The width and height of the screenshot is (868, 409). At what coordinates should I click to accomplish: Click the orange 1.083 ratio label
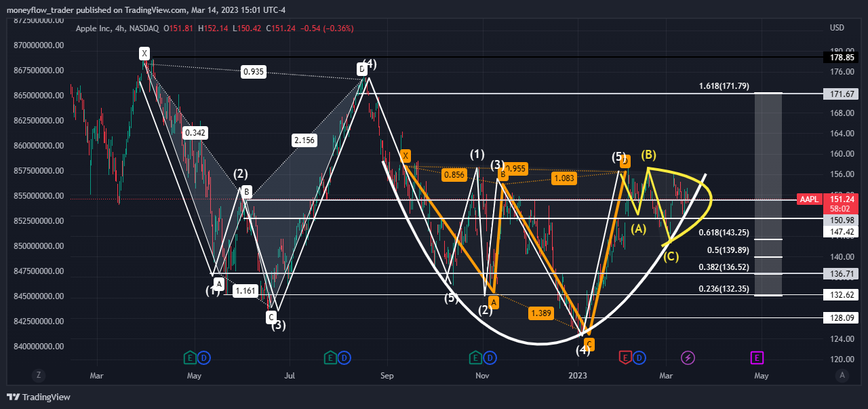tap(564, 178)
